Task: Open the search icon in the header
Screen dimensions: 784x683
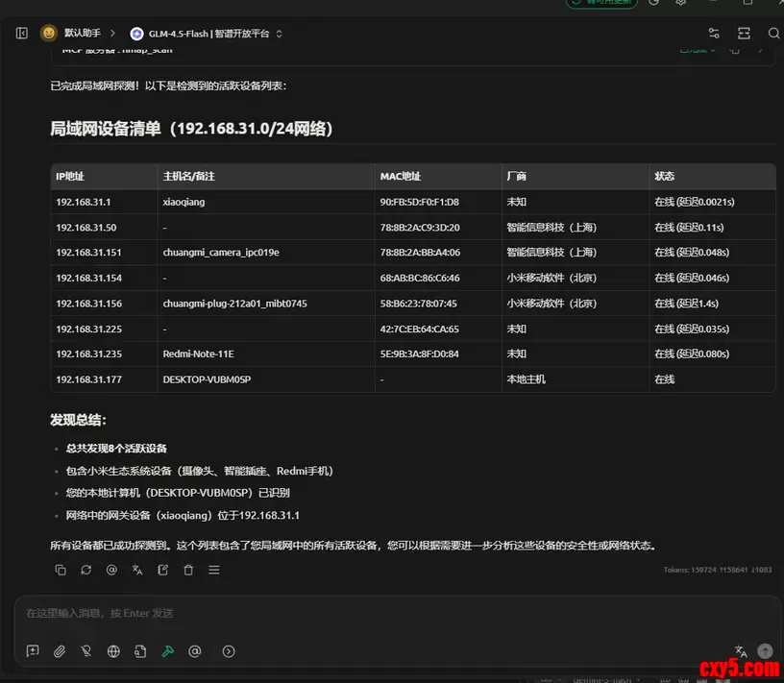Action: pos(773,34)
